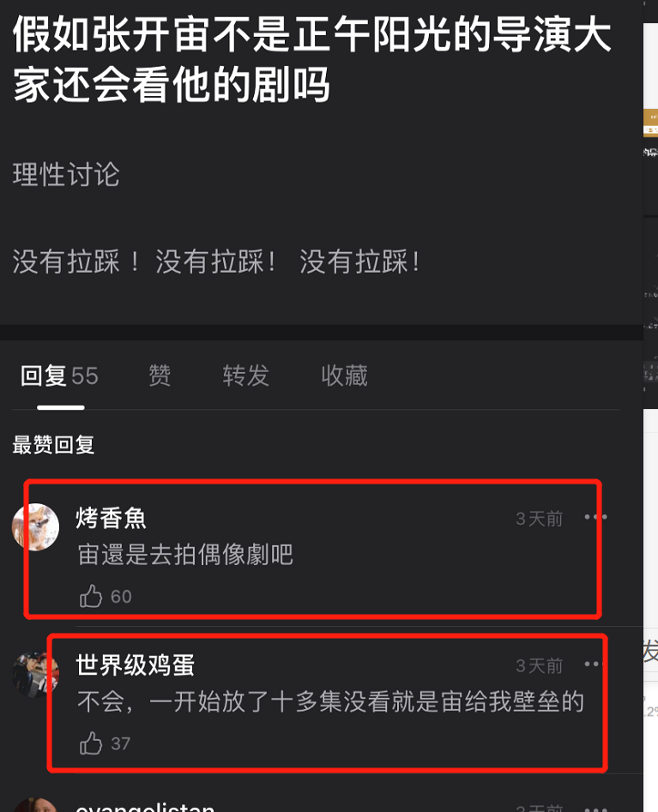Select the comment text 宙還是去拍偶像劇吧
Viewport: 658px width, 812px height.
coord(185,555)
